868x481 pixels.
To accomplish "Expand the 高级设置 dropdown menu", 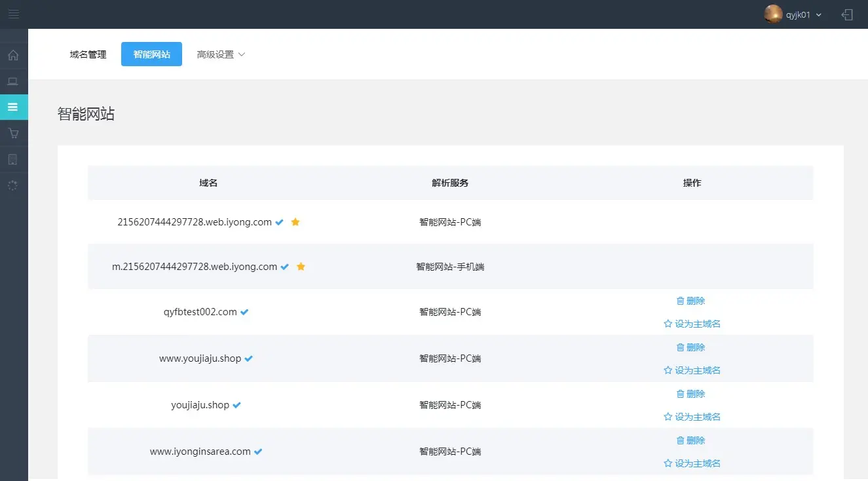I will tap(221, 54).
